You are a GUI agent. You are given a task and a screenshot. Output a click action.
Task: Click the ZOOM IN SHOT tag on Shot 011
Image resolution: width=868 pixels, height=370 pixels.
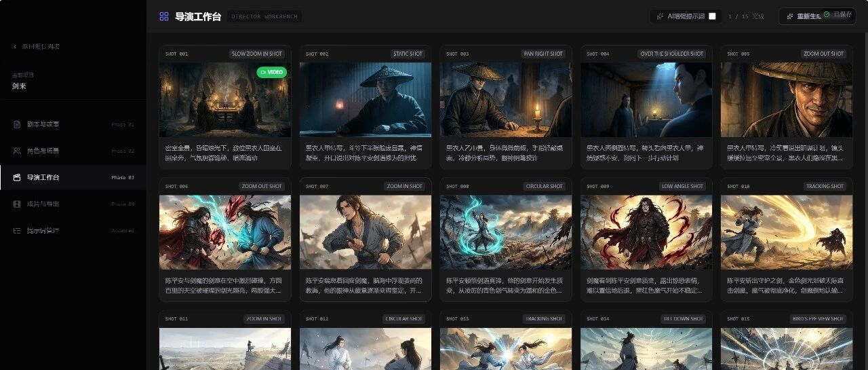pos(264,318)
